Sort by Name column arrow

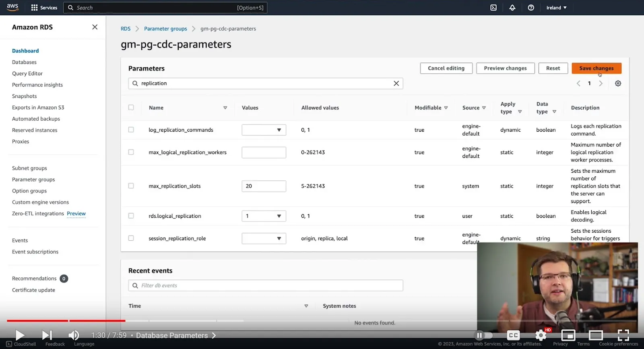click(x=225, y=107)
